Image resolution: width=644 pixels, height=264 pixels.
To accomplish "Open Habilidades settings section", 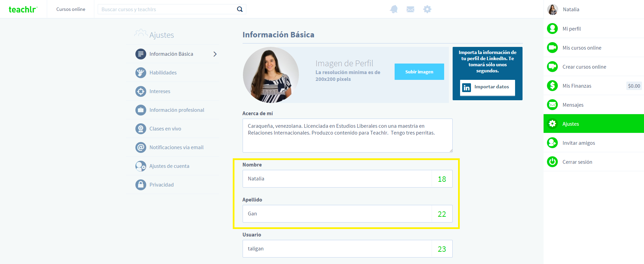I will click(x=173, y=73).
